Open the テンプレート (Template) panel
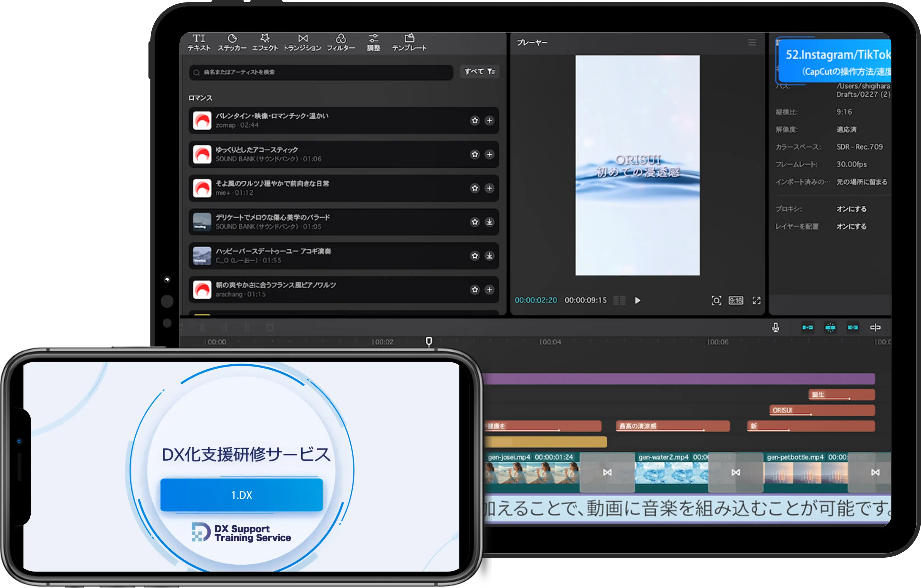The width and height of the screenshot is (921, 588). (x=410, y=42)
